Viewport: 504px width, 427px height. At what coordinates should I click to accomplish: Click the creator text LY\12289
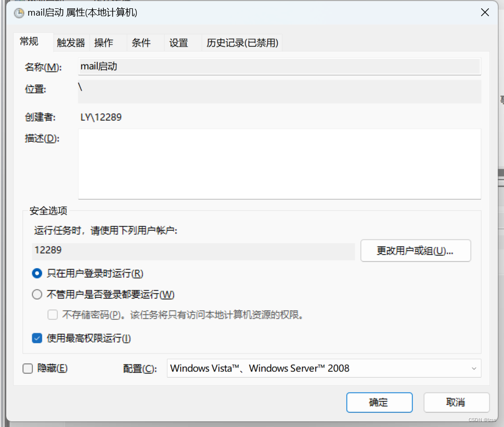(101, 117)
